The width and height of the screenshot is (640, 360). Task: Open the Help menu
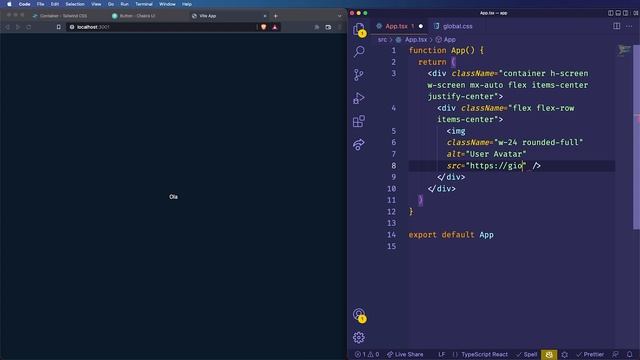(187, 4)
